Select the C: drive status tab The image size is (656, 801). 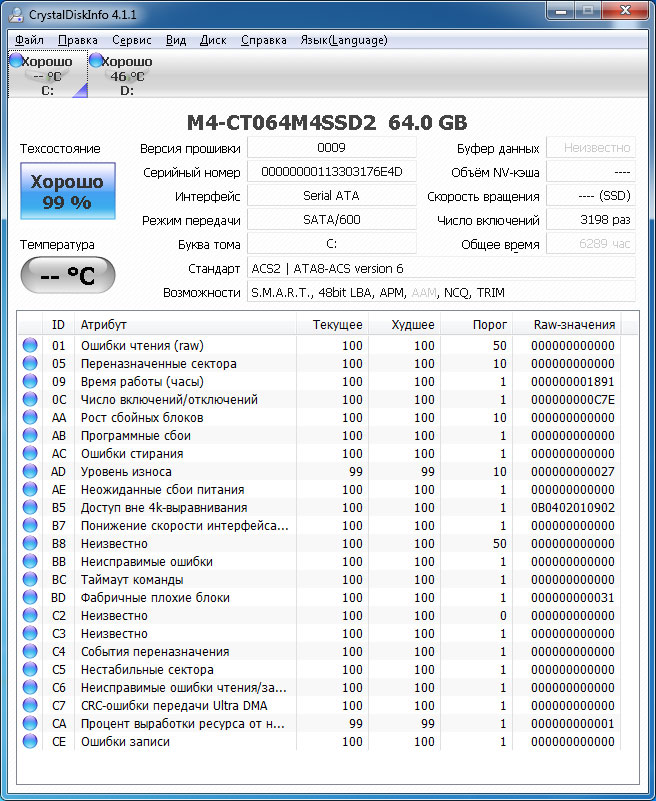click(x=48, y=75)
